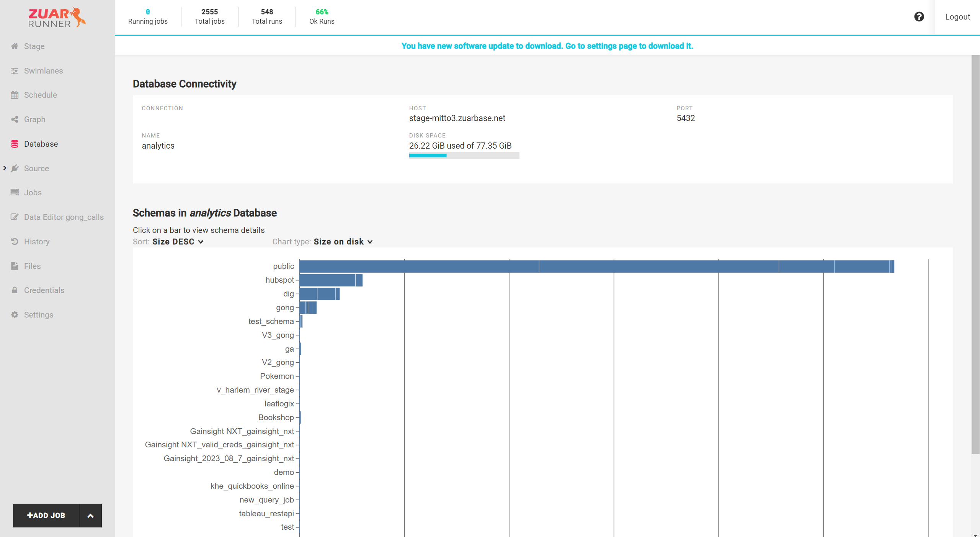The height and width of the screenshot is (537, 980).
Task: Click the History clock icon
Action: tap(15, 242)
